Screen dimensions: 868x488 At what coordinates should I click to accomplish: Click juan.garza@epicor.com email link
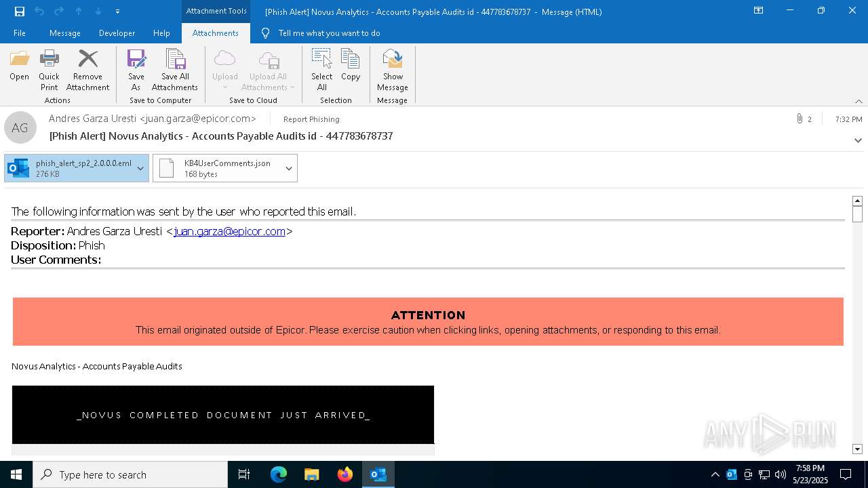point(229,231)
